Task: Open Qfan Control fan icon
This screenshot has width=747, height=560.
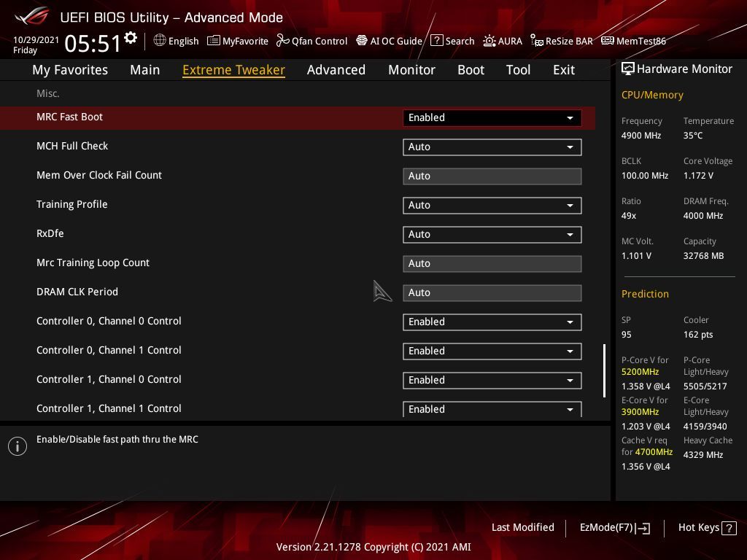Action: tap(282, 41)
